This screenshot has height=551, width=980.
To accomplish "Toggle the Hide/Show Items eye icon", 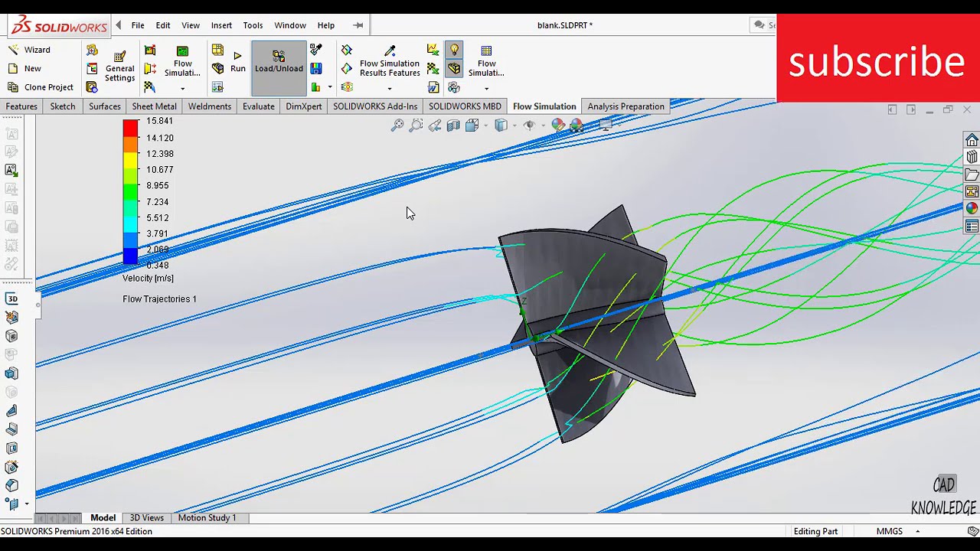I will 529,126.
